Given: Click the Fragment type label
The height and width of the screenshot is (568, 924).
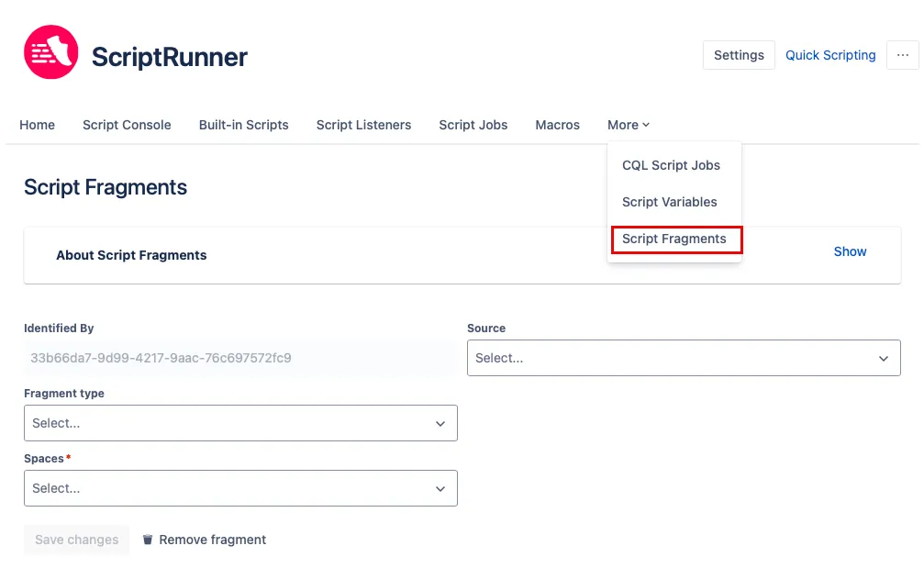Looking at the screenshot, I should pos(64,393).
